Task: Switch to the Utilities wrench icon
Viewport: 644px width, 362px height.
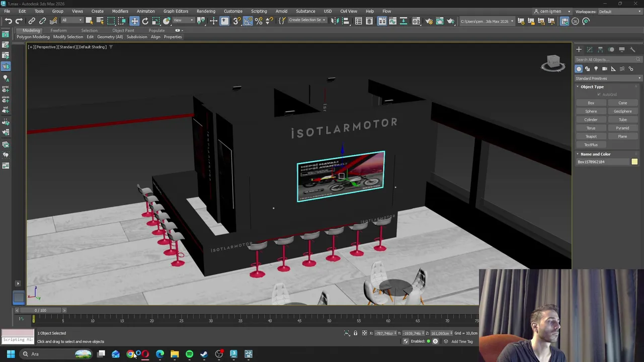Action: (x=633, y=49)
